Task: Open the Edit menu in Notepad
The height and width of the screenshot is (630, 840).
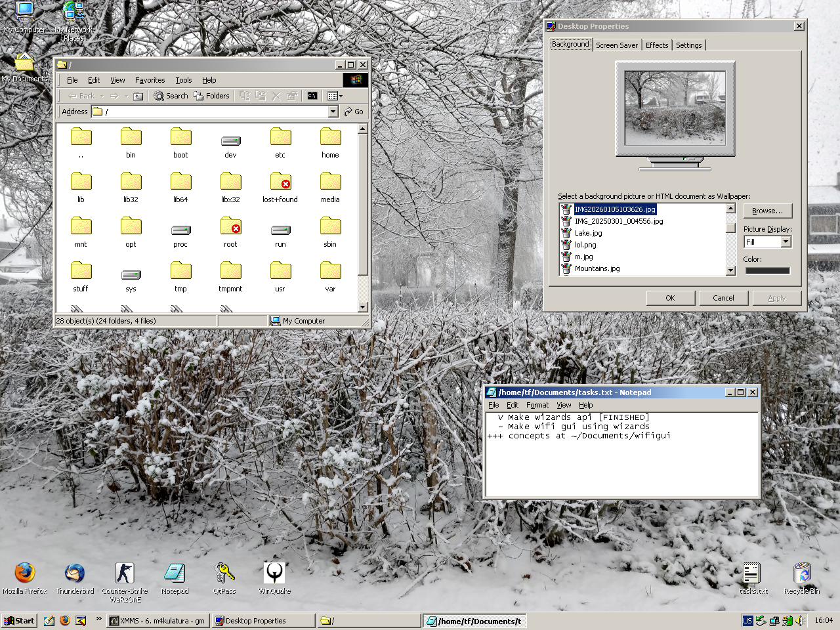Action: (x=513, y=405)
